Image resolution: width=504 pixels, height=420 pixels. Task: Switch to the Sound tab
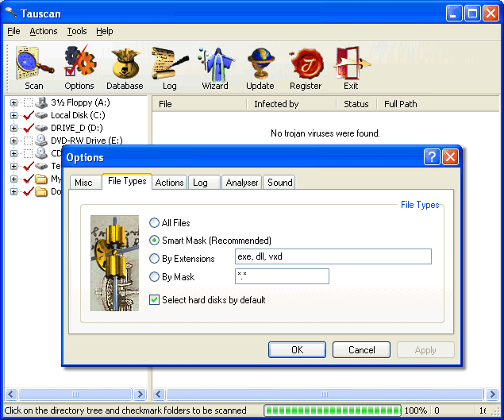tap(280, 183)
